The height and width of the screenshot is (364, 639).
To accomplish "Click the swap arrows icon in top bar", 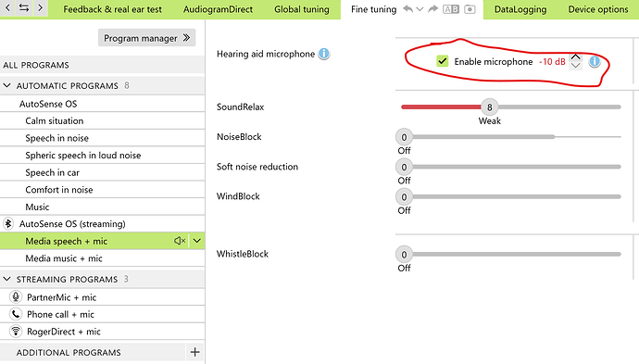I will [x=24, y=7].
